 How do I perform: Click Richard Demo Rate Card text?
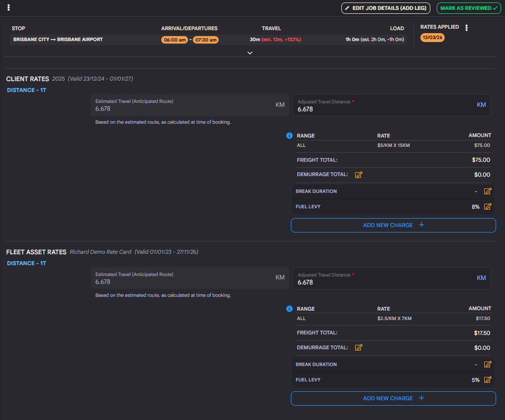pyautogui.click(x=100, y=252)
